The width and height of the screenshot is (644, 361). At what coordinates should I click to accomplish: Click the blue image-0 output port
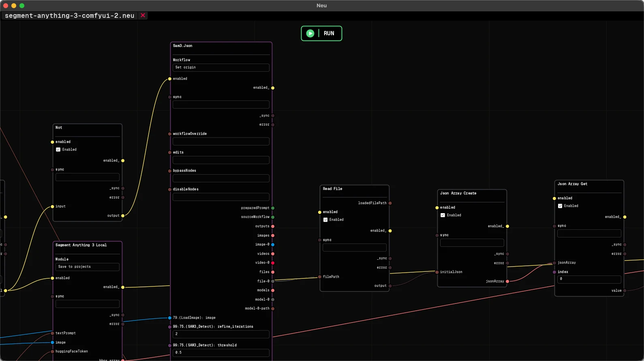coord(273,245)
